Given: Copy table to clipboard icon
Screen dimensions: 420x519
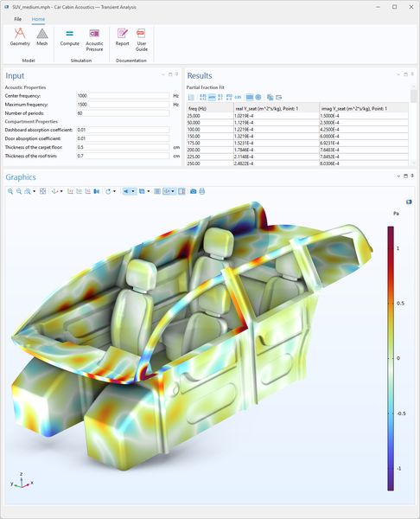Looking at the screenshot, I should click(270, 97).
